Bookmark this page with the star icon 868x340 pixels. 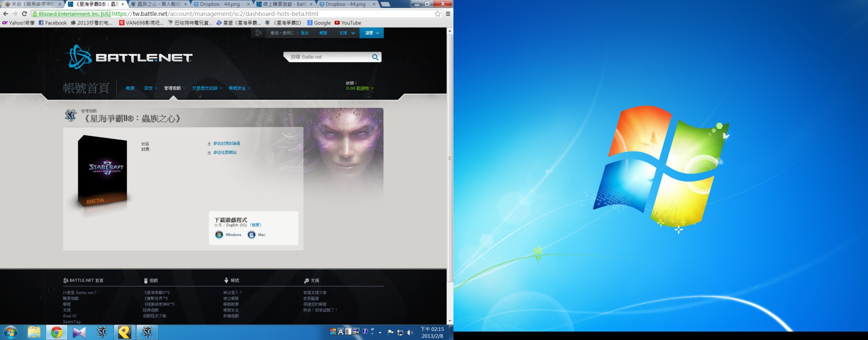click(438, 14)
